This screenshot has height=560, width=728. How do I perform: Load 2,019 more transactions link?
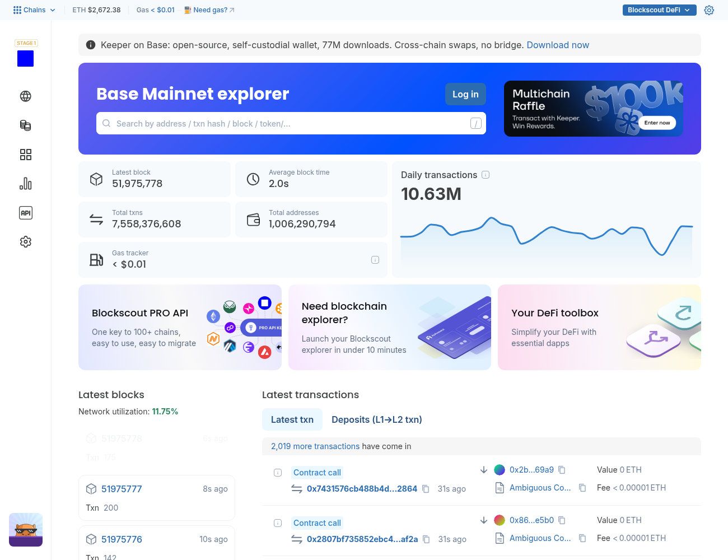click(315, 446)
